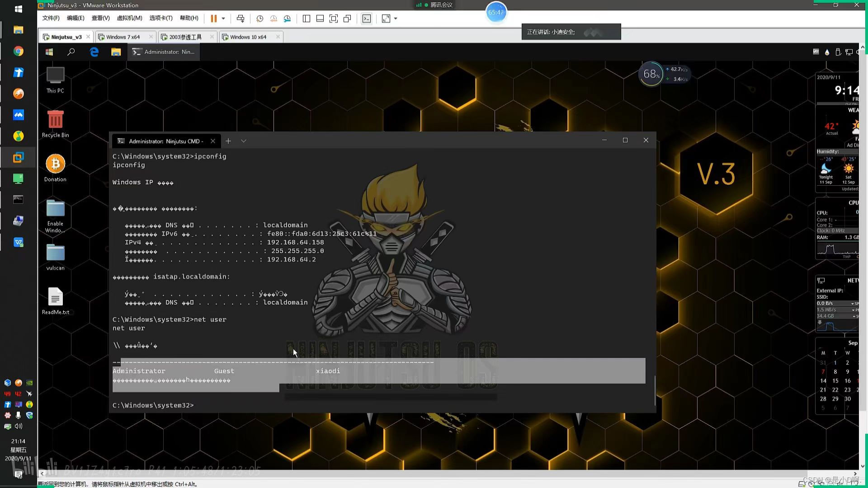This screenshot has width=868, height=488.
Task: Click host Windows Start button
Action: click(x=19, y=9)
